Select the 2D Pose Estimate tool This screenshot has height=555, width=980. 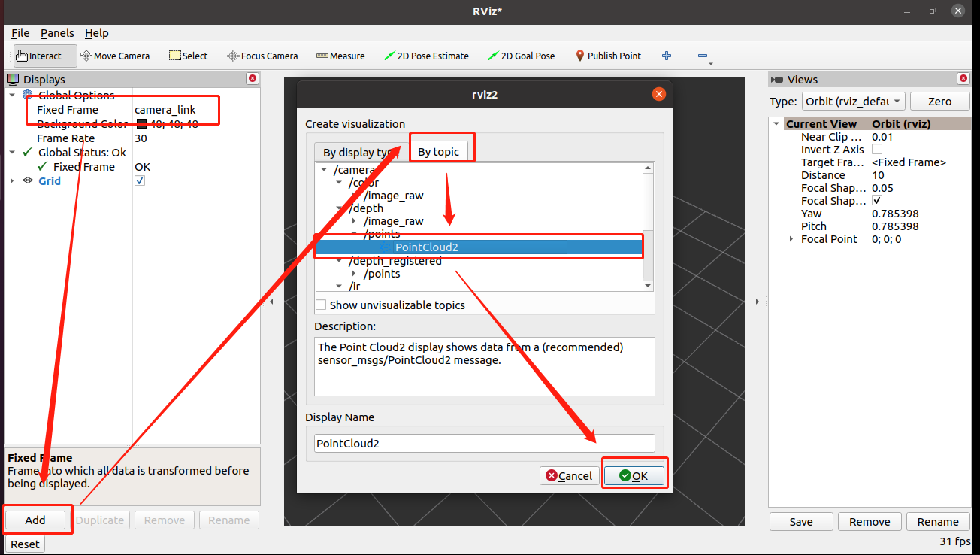click(426, 56)
